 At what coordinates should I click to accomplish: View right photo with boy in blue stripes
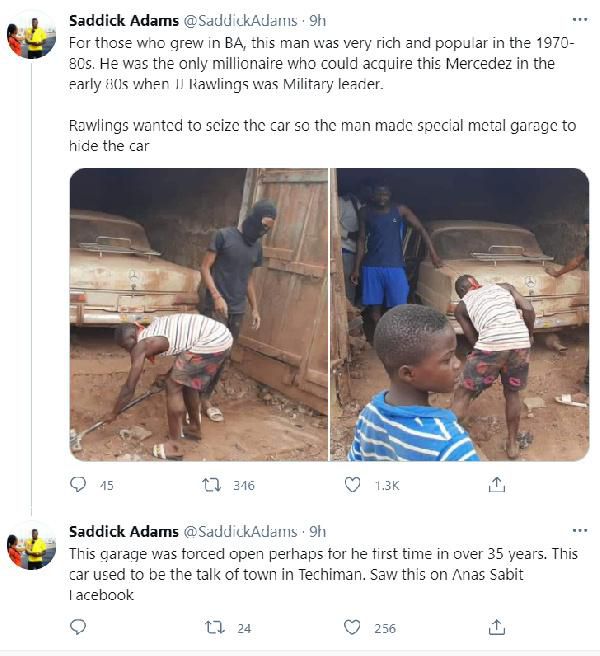tap(460, 314)
